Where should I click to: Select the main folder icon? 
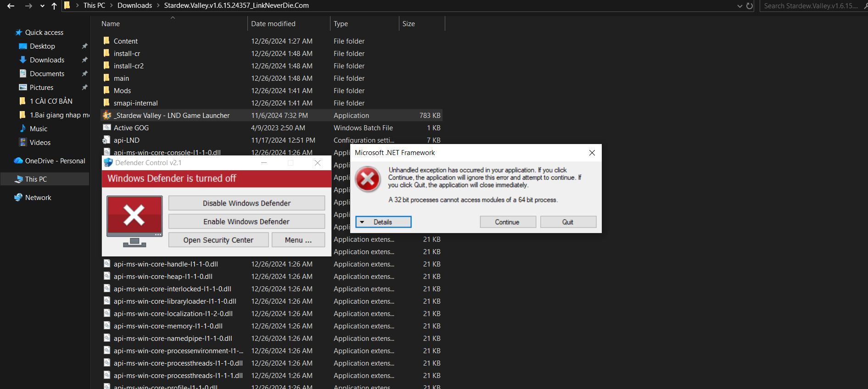(x=106, y=78)
